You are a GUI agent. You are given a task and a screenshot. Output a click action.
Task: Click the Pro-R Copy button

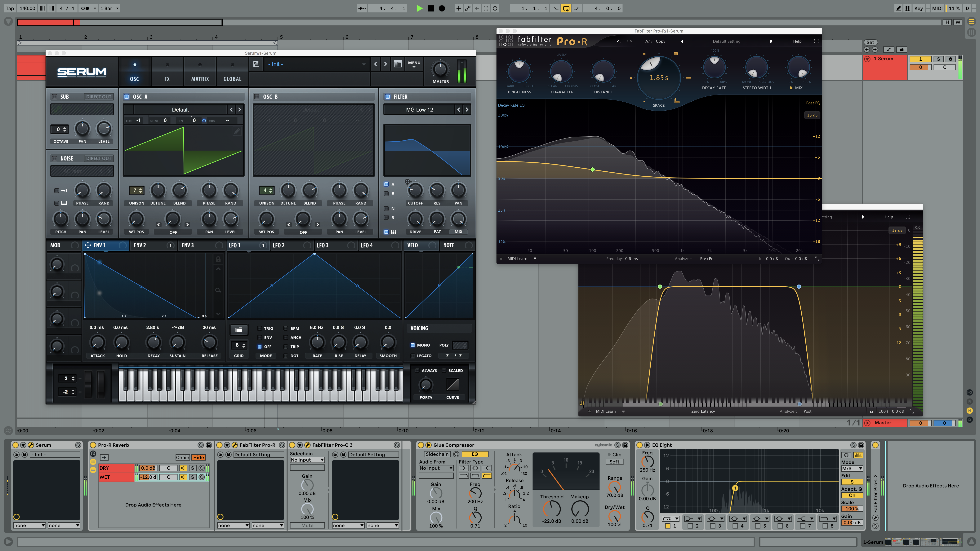point(660,41)
